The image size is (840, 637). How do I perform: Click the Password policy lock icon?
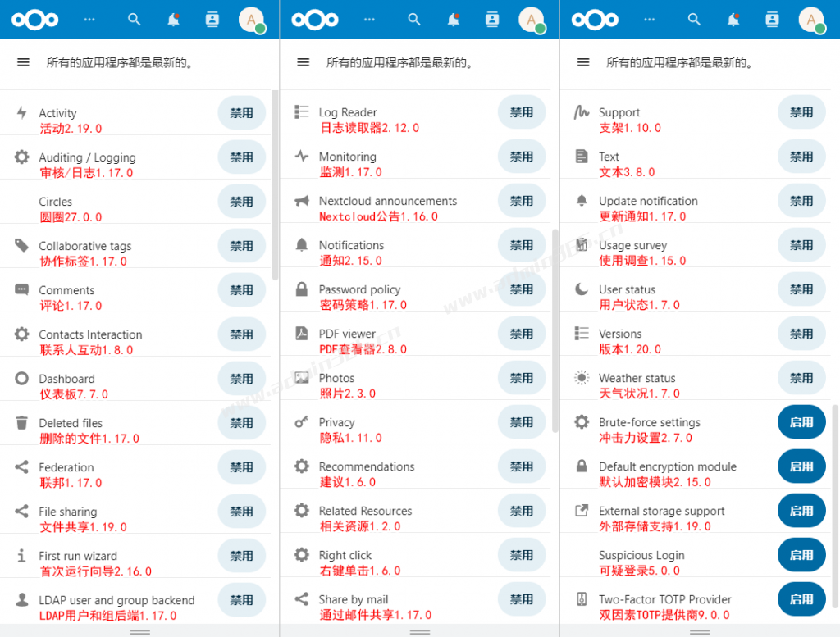tap(302, 289)
